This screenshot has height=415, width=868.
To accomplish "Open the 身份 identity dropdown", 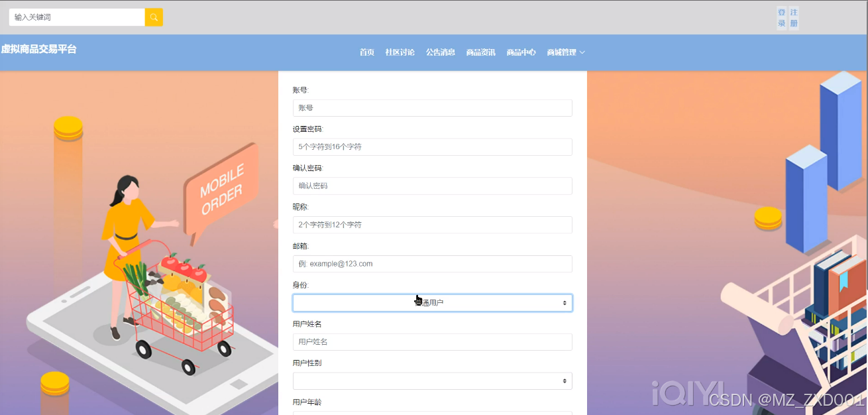I will pos(433,303).
